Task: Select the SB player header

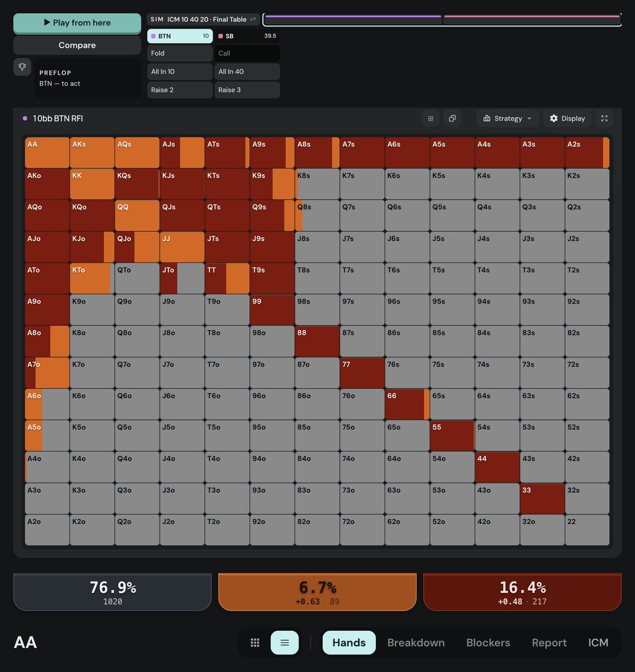Action: [x=247, y=36]
